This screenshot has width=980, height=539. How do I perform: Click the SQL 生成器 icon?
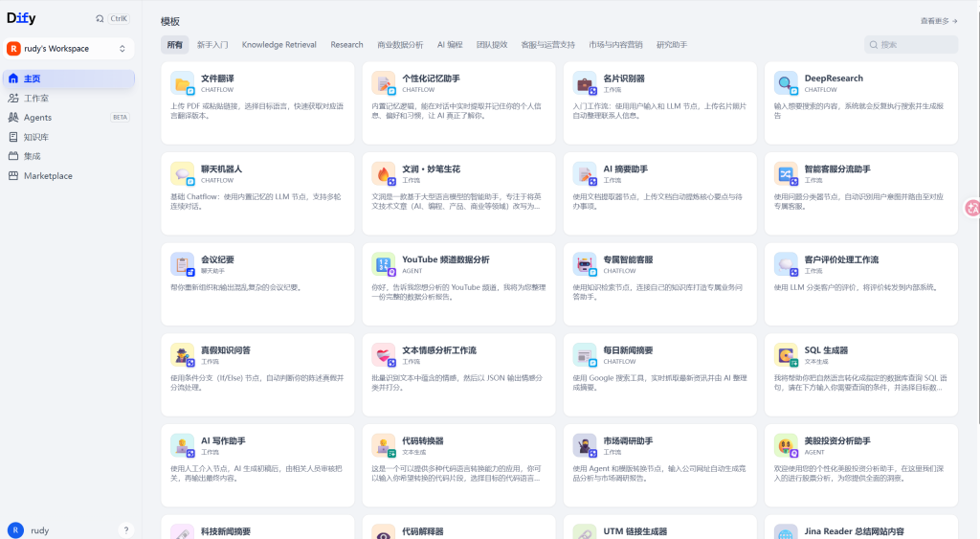coord(787,355)
